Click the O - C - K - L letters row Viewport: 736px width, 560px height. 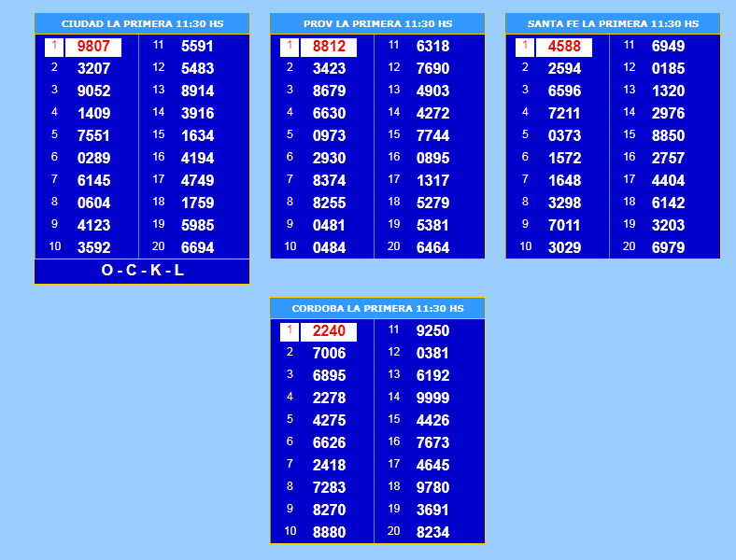[142, 271]
